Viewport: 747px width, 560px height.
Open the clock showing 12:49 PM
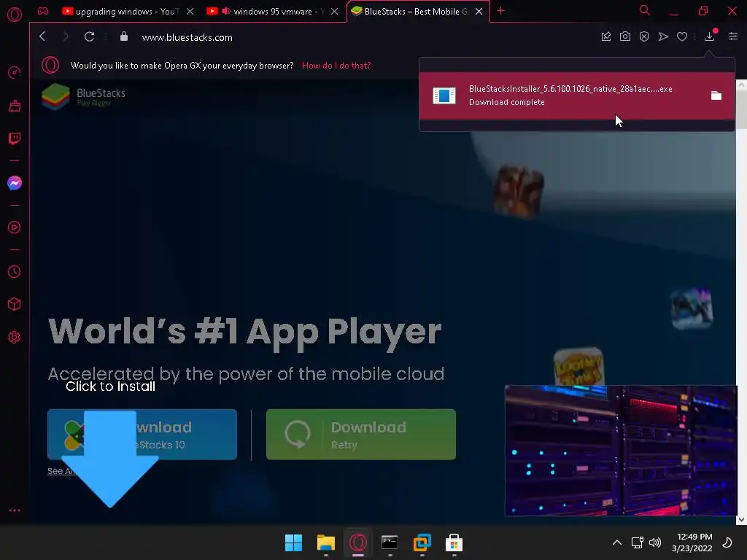(x=692, y=542)
